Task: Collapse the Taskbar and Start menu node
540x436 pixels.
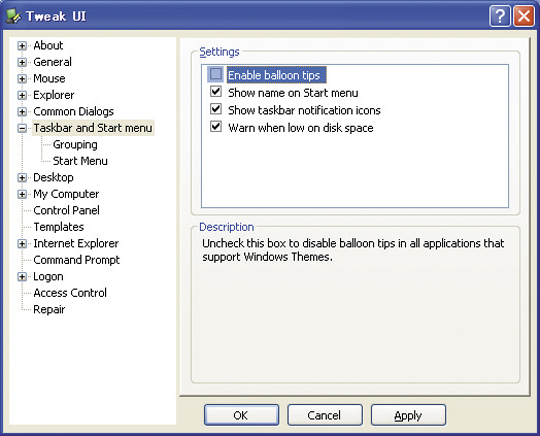Action: pos(22,128)
